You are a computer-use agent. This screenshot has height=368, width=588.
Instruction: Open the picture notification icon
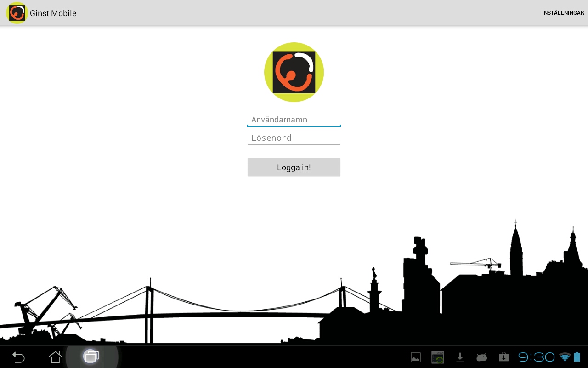pyautogui.click(x=416, y=357)
